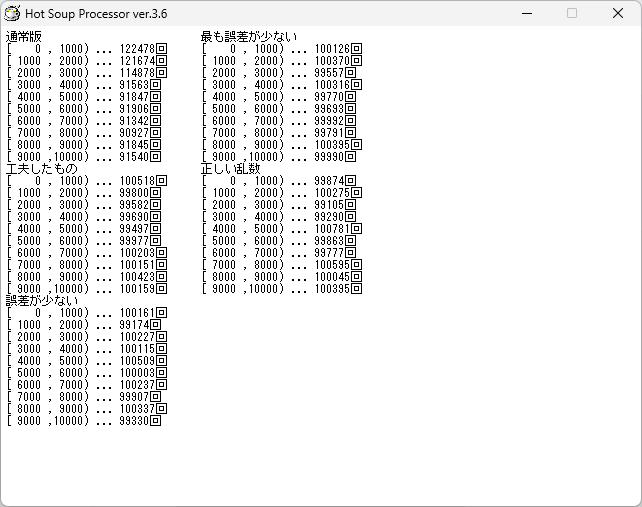Click the value 99693
Viewport: 642px width, 507px height.
click(x=329, y=109)
